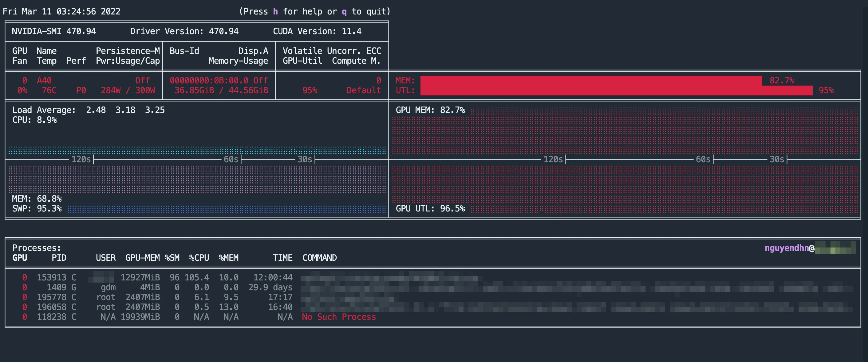Click the h help key hint
The image size is (868, 362).
tap(275, 12)
